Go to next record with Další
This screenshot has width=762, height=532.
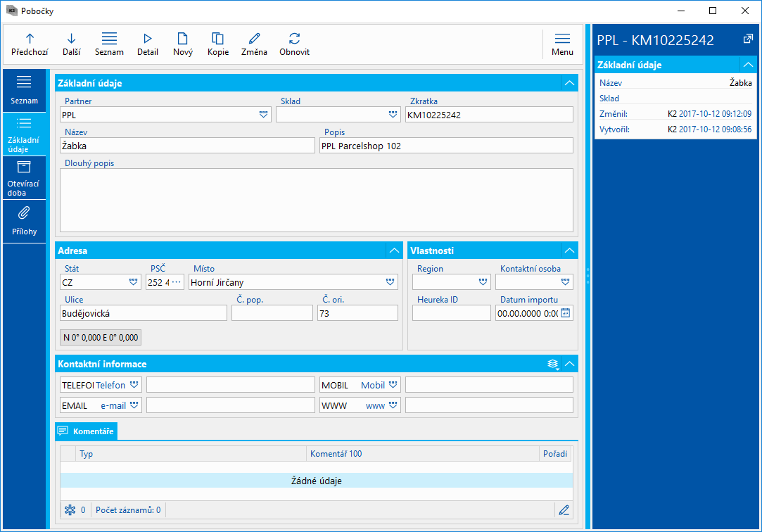pyautogui.click(x=71, y=44)
